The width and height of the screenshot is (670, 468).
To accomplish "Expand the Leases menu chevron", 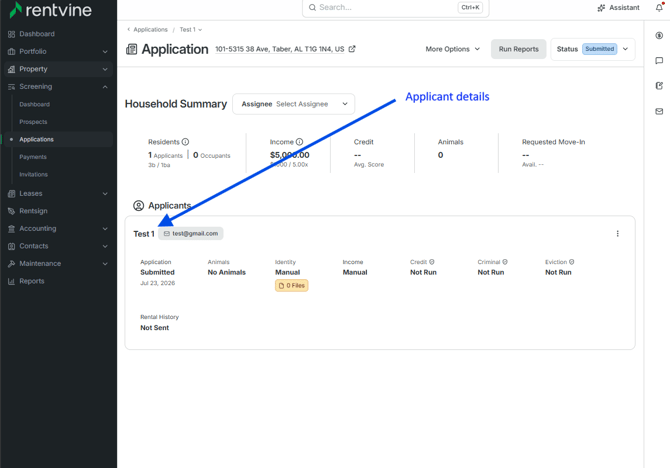I will pyautogui.click(x=105, y=194).
